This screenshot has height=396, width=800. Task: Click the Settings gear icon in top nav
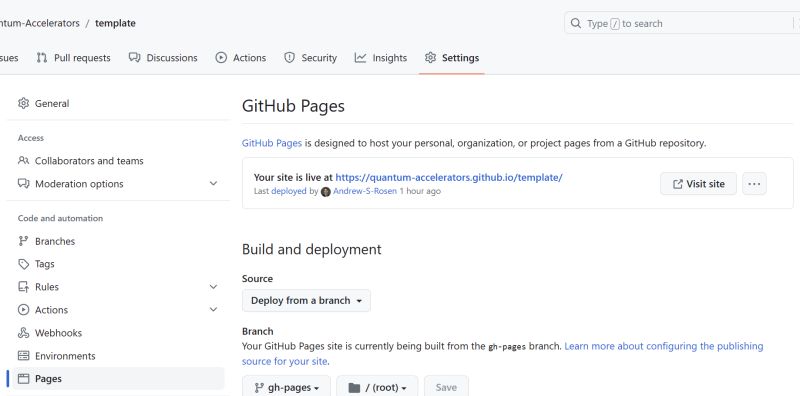point(431,58)
